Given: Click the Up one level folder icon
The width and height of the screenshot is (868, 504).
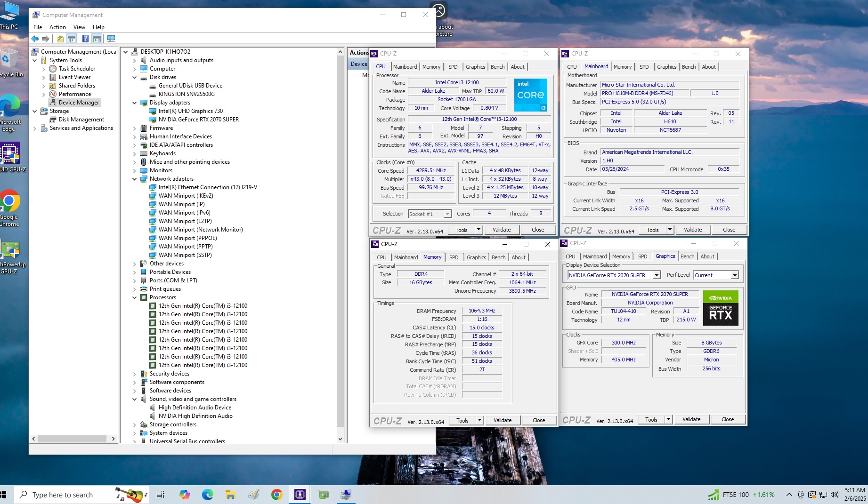Looking at the screenshot, I should [60, 39].
